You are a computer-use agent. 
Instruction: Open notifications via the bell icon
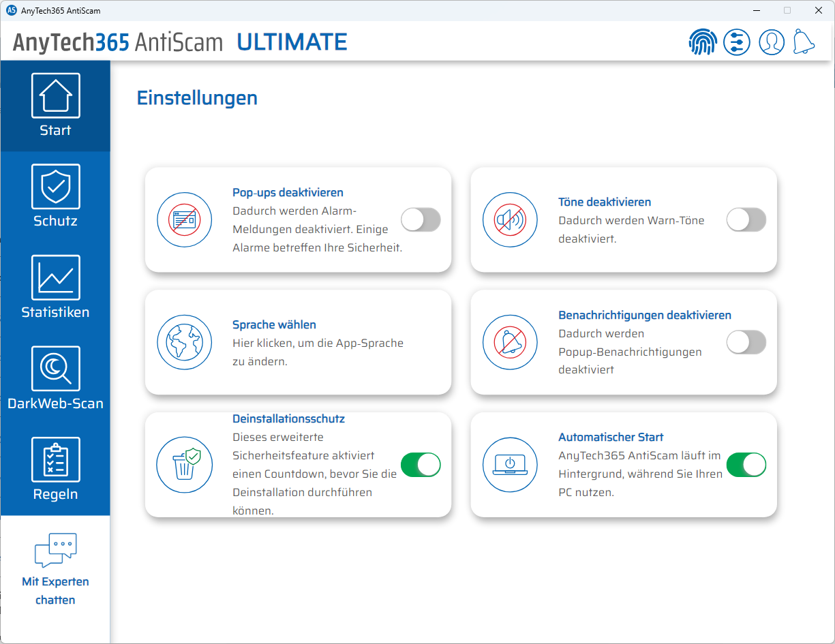804,42
